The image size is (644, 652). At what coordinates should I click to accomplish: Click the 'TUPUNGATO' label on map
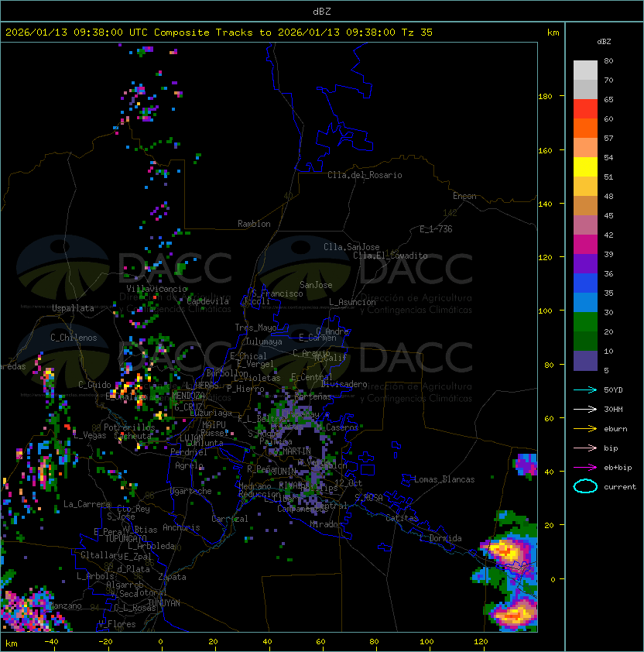125,539
